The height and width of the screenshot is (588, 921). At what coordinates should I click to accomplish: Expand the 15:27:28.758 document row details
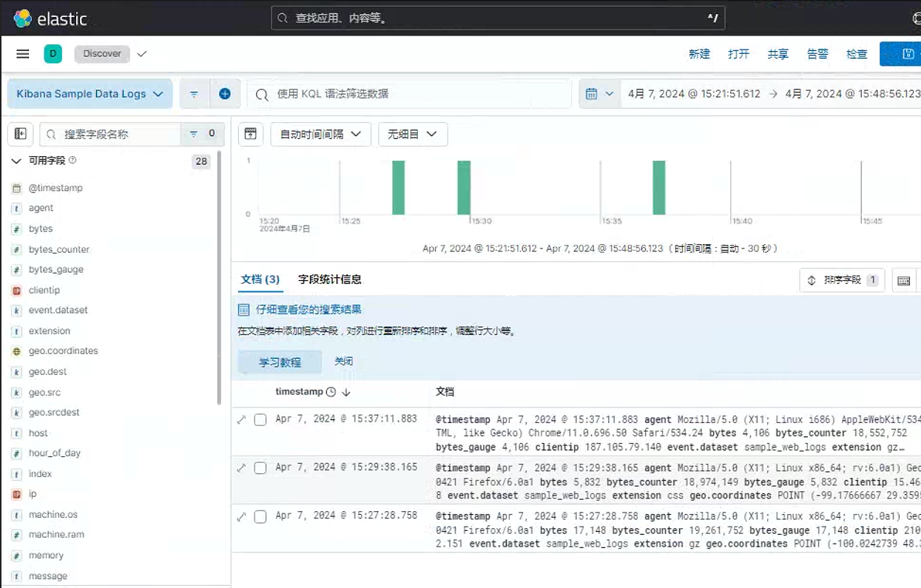[x=241, y=516]
